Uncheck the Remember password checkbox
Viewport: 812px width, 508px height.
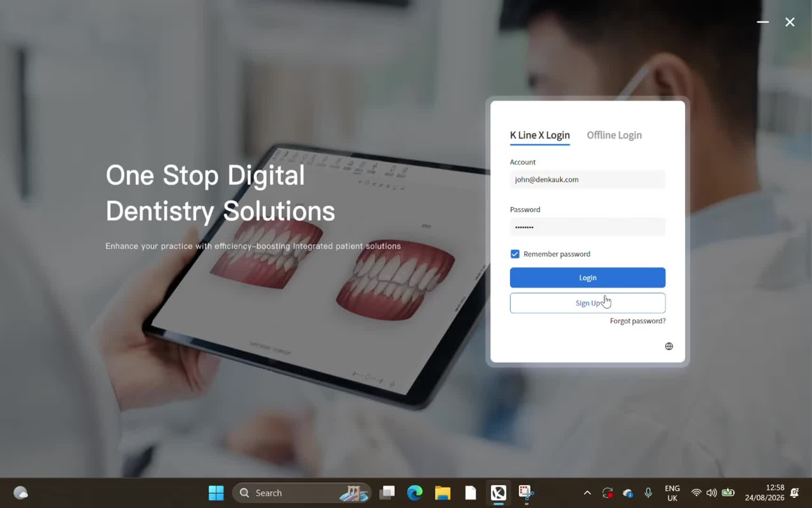(515, 254)
